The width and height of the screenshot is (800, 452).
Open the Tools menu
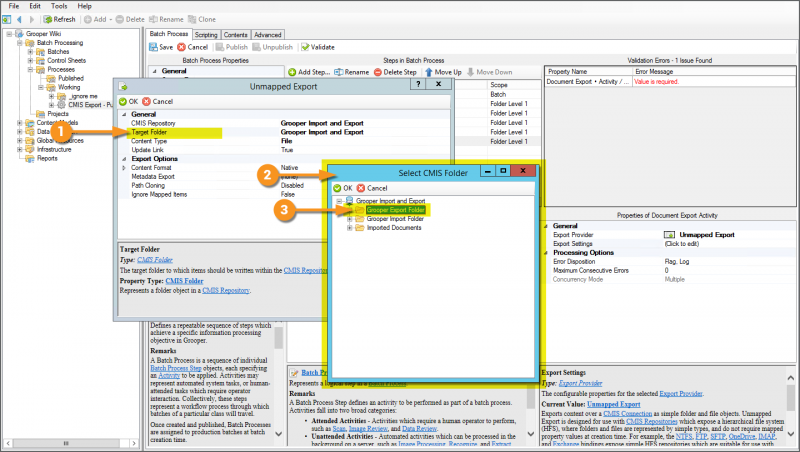(60, 6)
